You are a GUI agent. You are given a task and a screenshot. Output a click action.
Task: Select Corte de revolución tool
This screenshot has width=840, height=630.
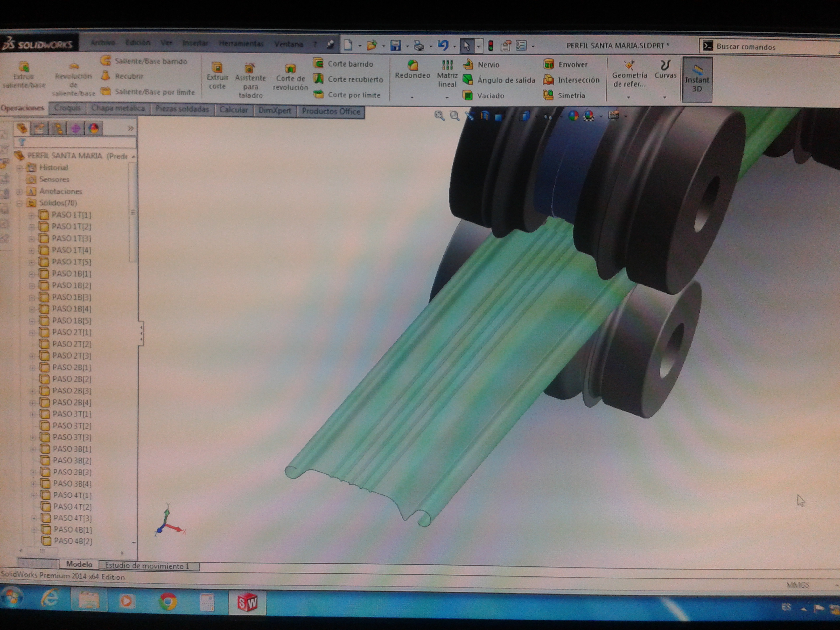tap(290, 77)
